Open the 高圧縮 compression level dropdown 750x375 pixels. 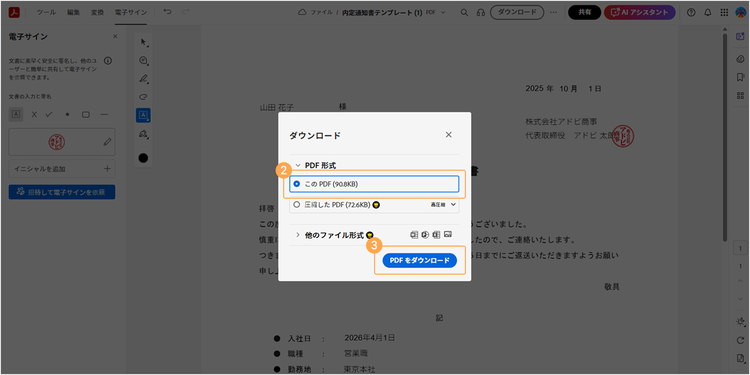coord(443,205)
